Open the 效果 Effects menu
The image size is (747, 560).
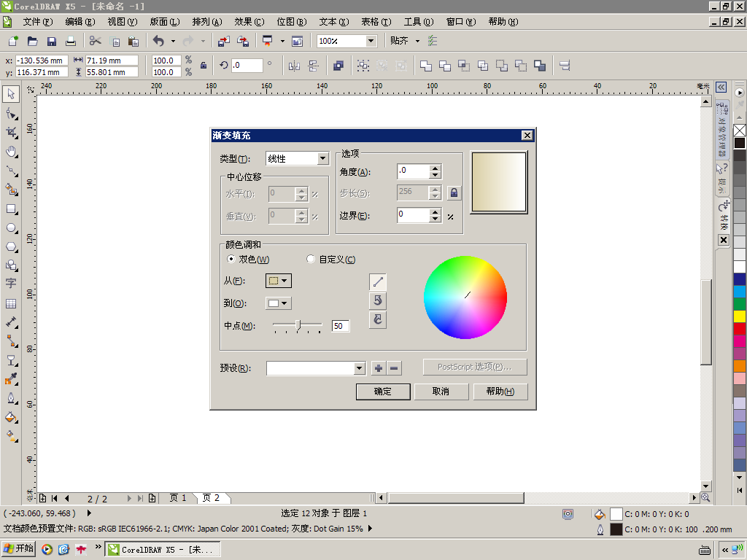[x=249, y=22]
